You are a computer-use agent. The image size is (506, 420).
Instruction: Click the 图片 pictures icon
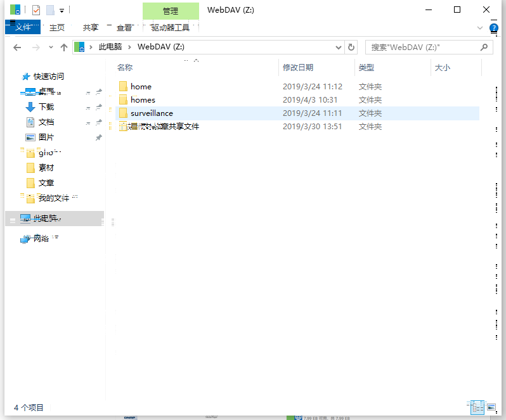tap(30, 137)
